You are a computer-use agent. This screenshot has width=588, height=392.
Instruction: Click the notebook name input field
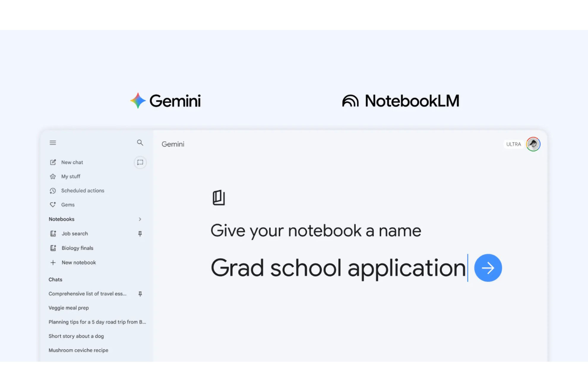[338, 268]
